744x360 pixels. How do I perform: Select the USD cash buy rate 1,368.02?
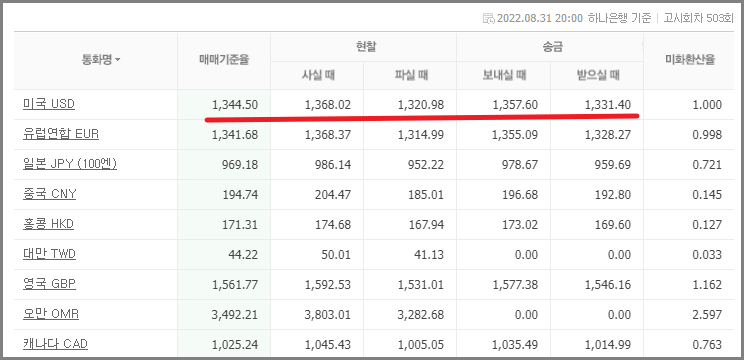point(328,105)
